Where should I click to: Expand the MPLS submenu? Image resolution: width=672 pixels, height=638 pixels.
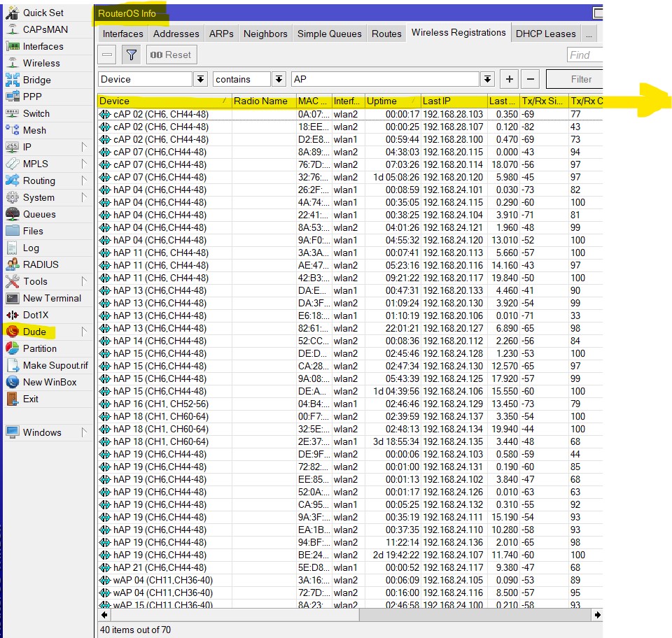[84, 164]
